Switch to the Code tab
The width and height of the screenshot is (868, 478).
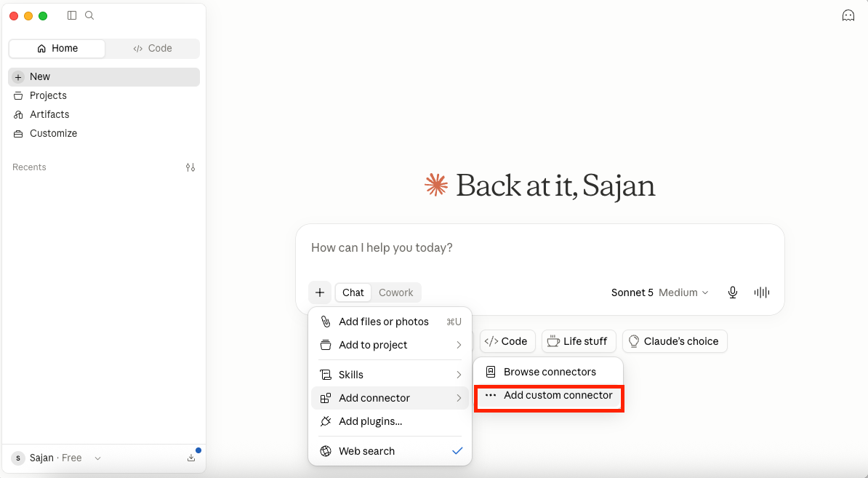(152, 48)
